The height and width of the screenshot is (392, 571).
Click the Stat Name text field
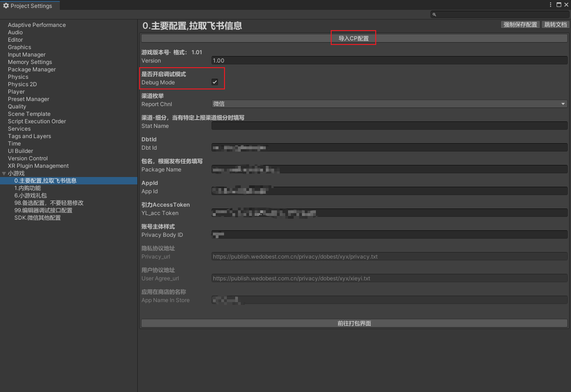[389, 126]
